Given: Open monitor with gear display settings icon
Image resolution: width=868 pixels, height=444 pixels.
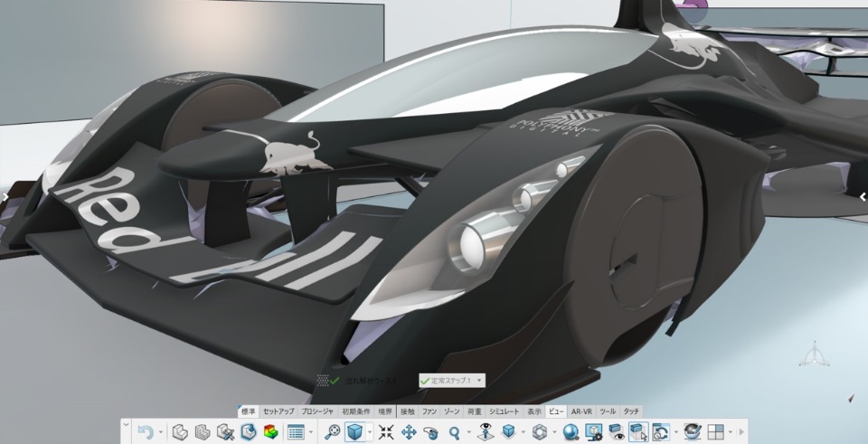Looking at the screenshot, I should [x=593, y=432].
